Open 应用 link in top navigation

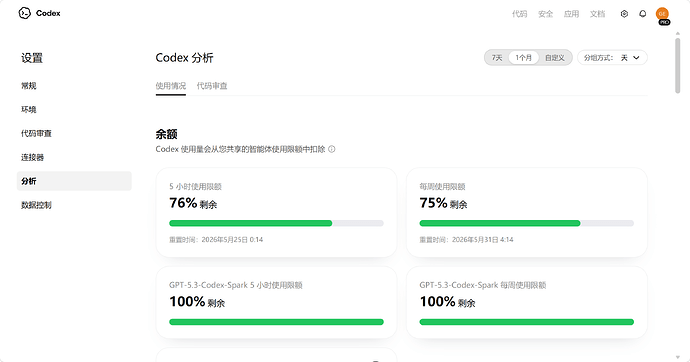click(571, 14)
